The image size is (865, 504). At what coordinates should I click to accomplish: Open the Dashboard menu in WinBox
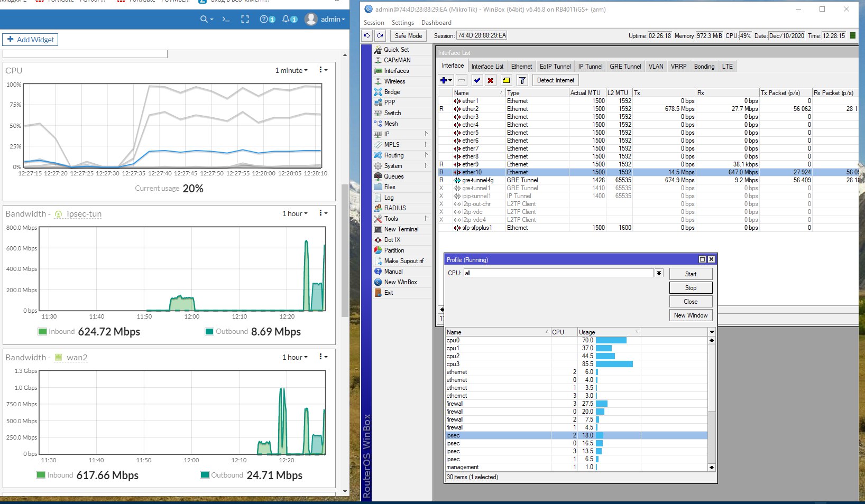click(x=436, y=23)
